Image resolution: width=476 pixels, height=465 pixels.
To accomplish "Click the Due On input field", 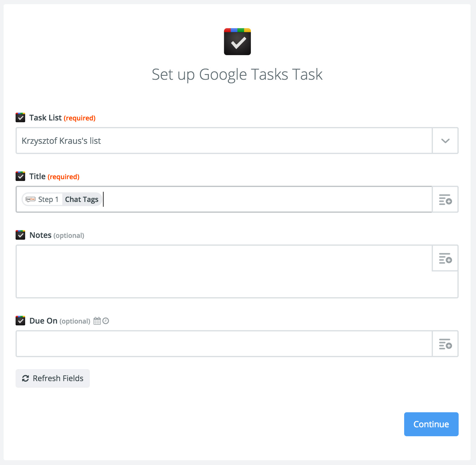I will click(x=224, y=344).
